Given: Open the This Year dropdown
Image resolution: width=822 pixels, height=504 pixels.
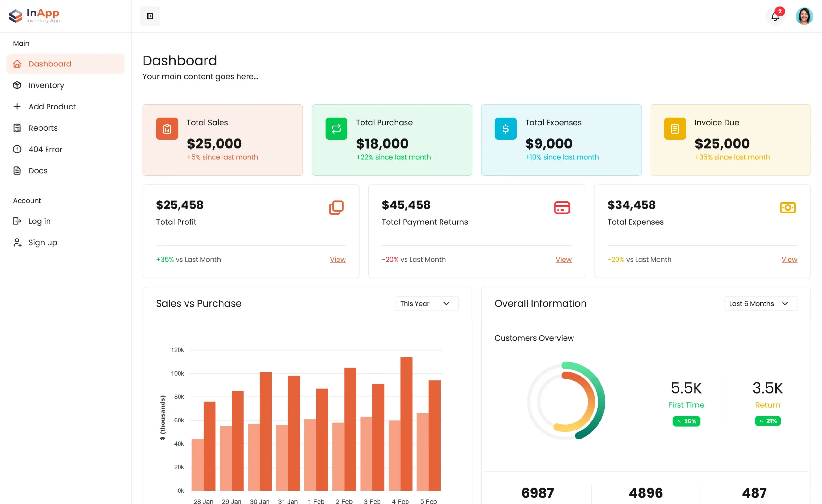Looking at the screenshot, I should (426, 303).
